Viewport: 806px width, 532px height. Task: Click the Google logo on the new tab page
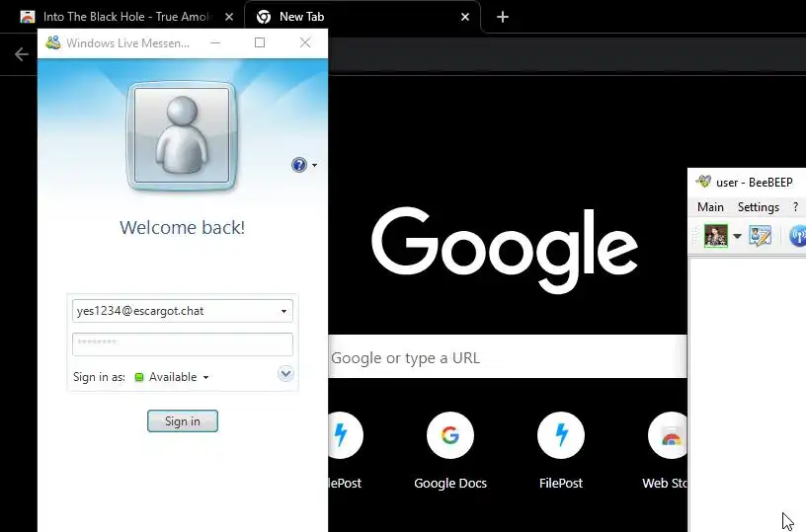coord(505,250)
